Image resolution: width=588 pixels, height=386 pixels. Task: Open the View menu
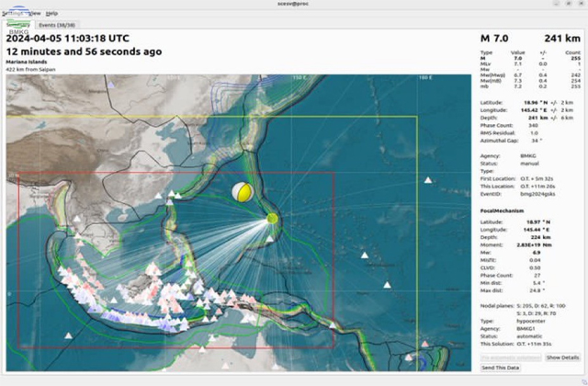(x=34, y=14)
